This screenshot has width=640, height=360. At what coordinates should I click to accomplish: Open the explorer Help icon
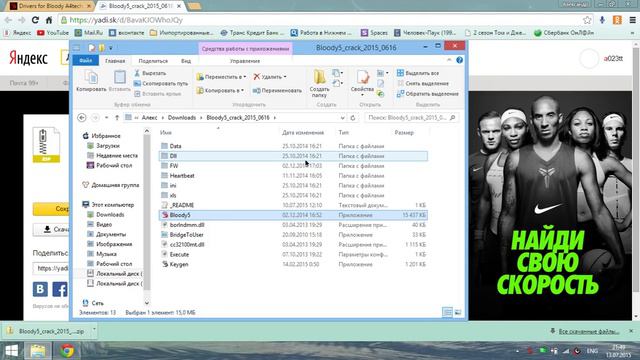click(459, 60)
